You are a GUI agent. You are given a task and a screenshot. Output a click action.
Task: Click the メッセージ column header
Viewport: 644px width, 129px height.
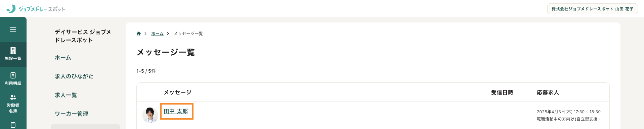click(x=177, y=92)
